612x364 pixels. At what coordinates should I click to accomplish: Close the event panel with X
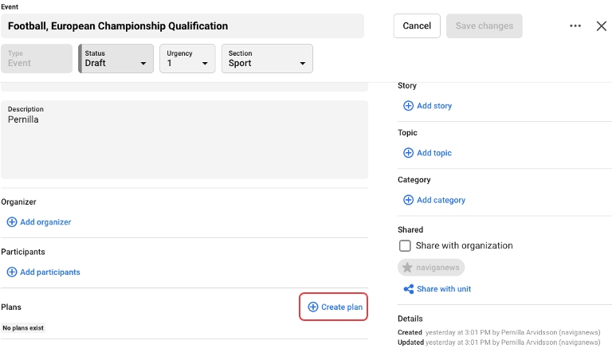(x=602, y=26)
